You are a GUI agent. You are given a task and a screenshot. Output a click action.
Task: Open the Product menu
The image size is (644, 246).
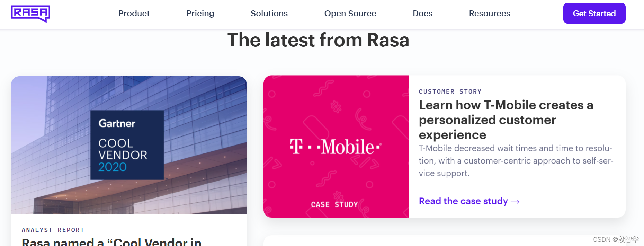point(134,13)
